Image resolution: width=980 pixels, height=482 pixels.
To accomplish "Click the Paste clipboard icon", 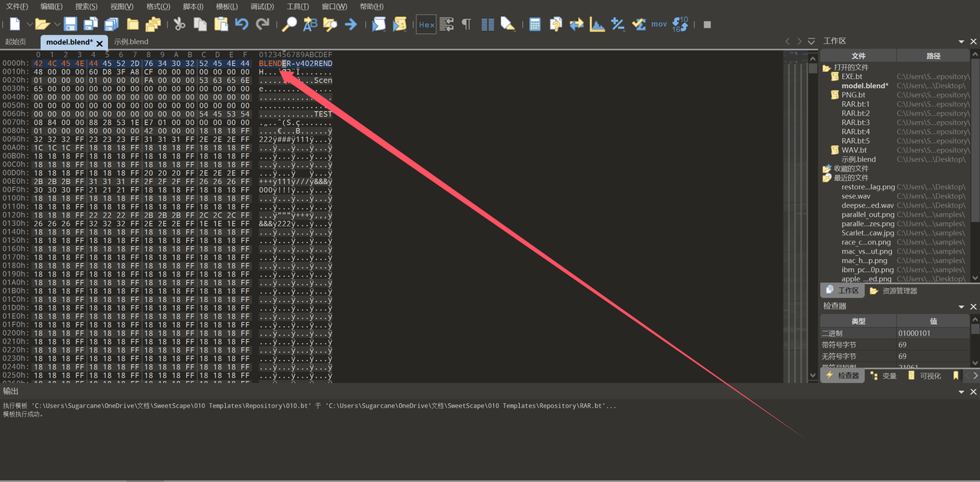I will click(220, 25).
